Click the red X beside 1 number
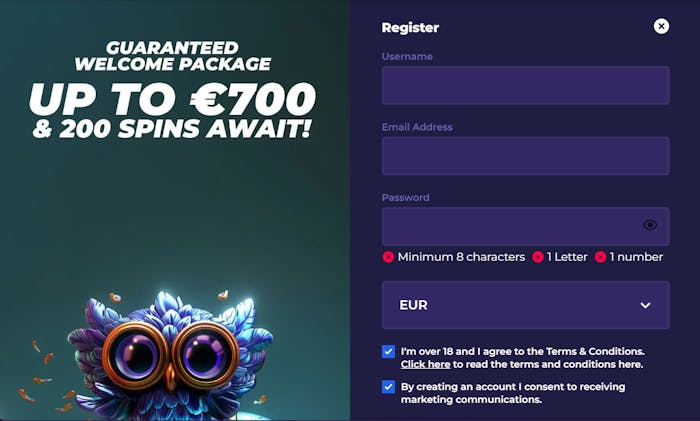The width and height of the screenshot is (700, 421). [x=600, y=257]
